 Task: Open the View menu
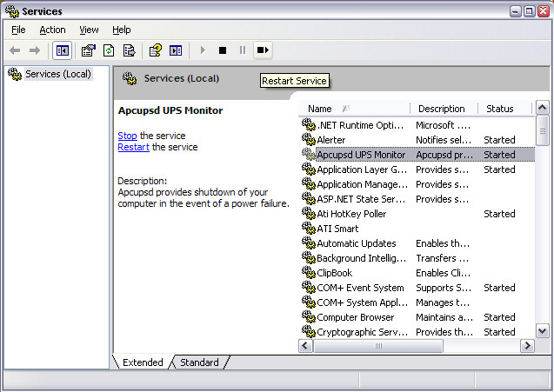(x=89, y=30)
